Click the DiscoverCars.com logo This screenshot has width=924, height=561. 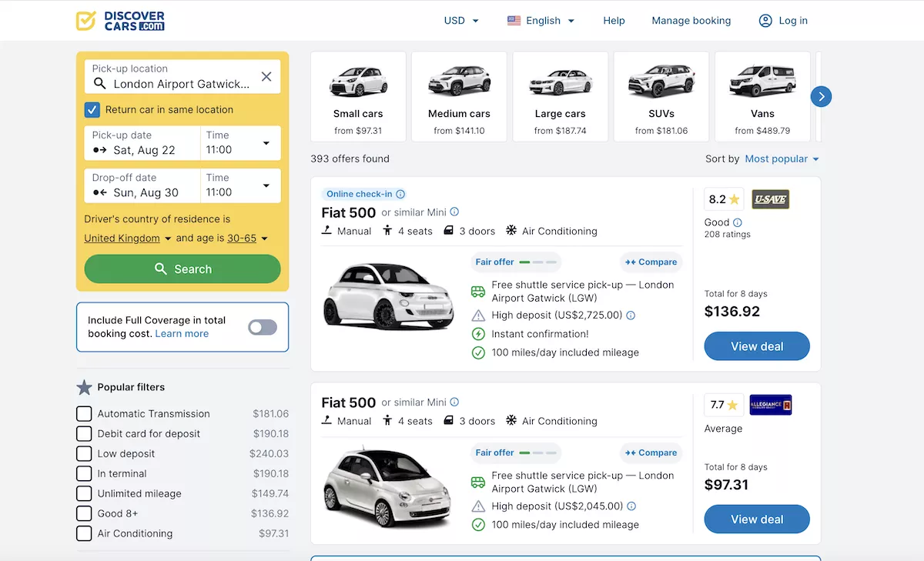coord(120,21)
